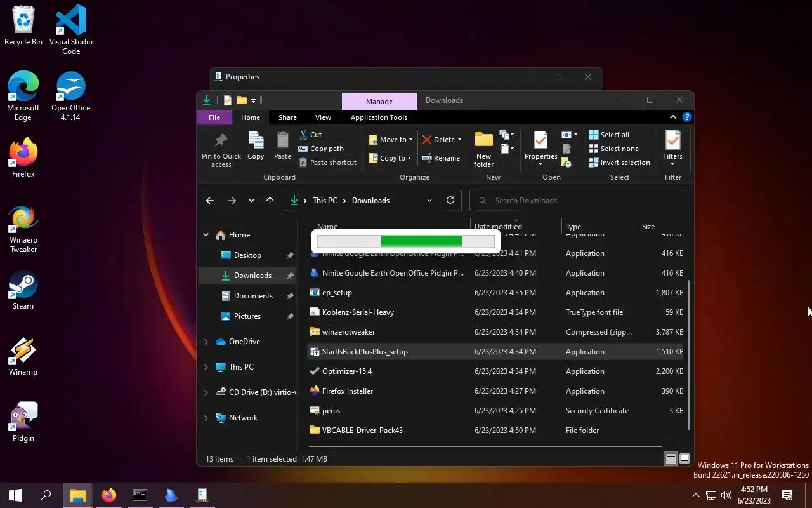Screen dimensions: 812x508
Task: Click Invert selection in ribbon
Action: pos(619,163)
